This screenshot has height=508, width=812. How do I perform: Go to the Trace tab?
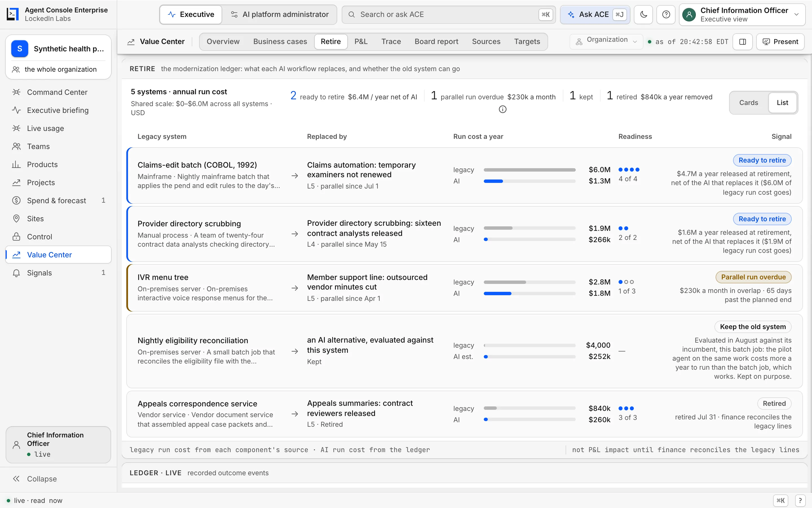tap(391, 42)
